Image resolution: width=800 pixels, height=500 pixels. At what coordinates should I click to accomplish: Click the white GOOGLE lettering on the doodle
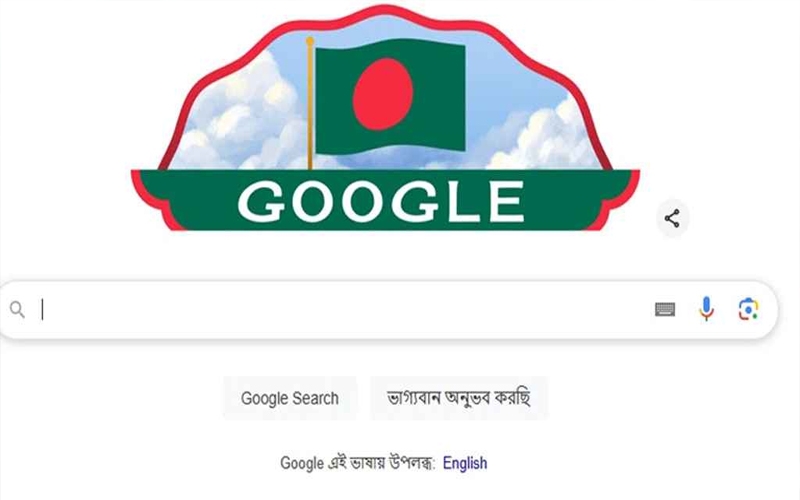click(x=381, y=201)
